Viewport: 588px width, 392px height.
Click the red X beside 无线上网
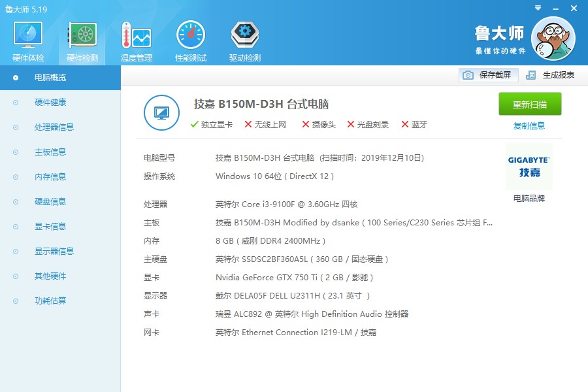[x=247, y=123]
